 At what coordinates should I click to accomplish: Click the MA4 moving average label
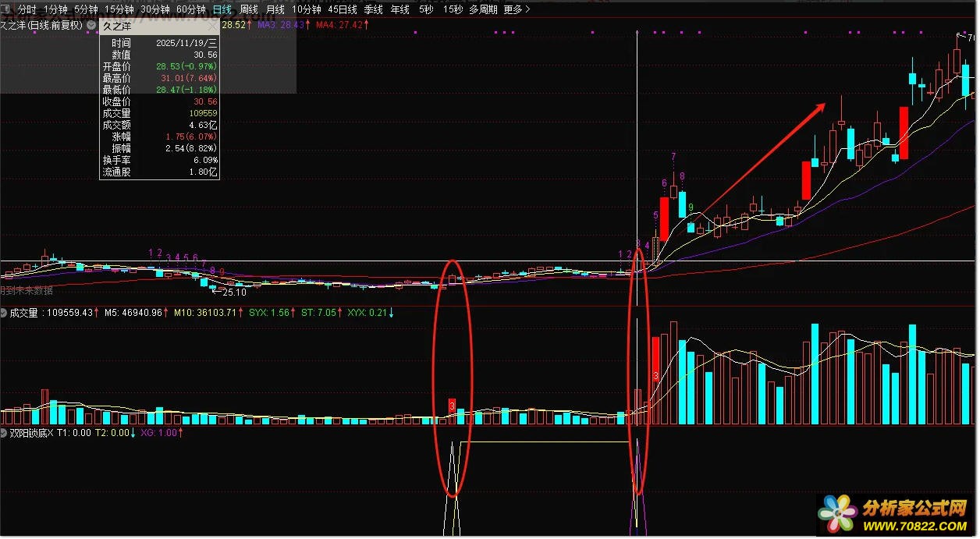coord(343,25)
